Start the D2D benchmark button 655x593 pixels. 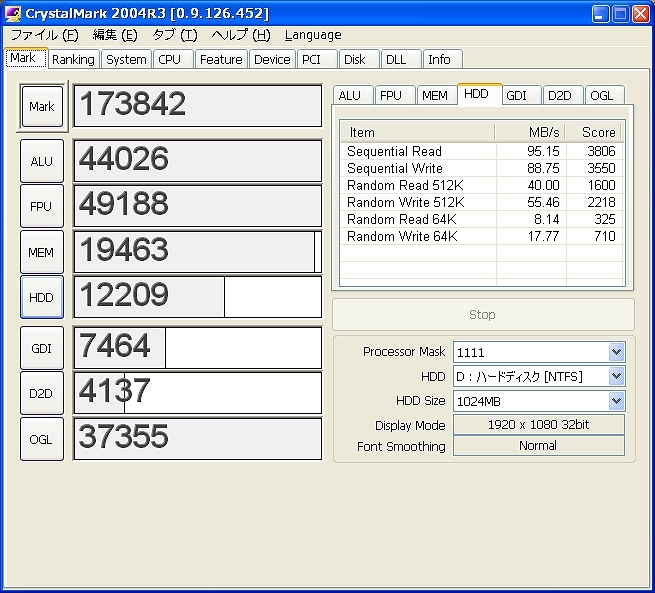tap(42, 393)
